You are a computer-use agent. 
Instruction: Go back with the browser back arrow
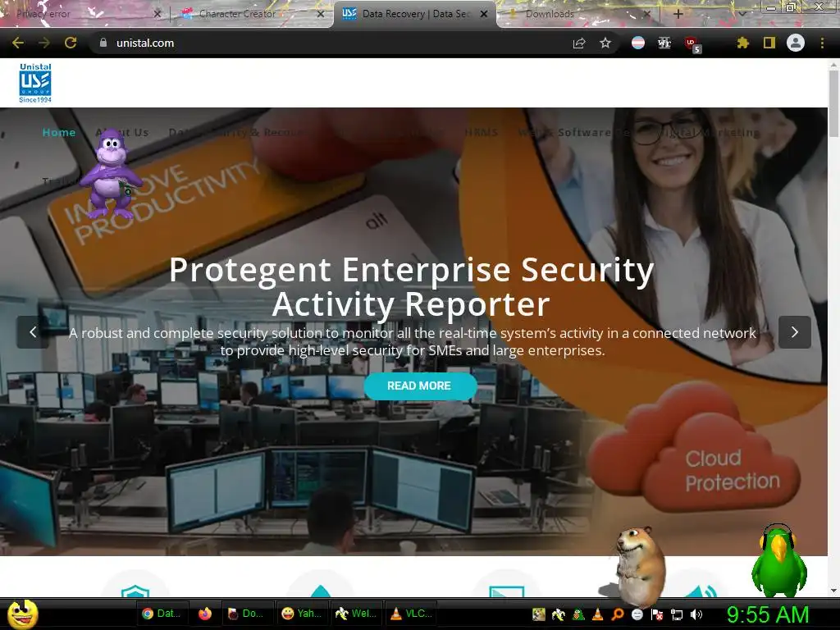point(18,43)
